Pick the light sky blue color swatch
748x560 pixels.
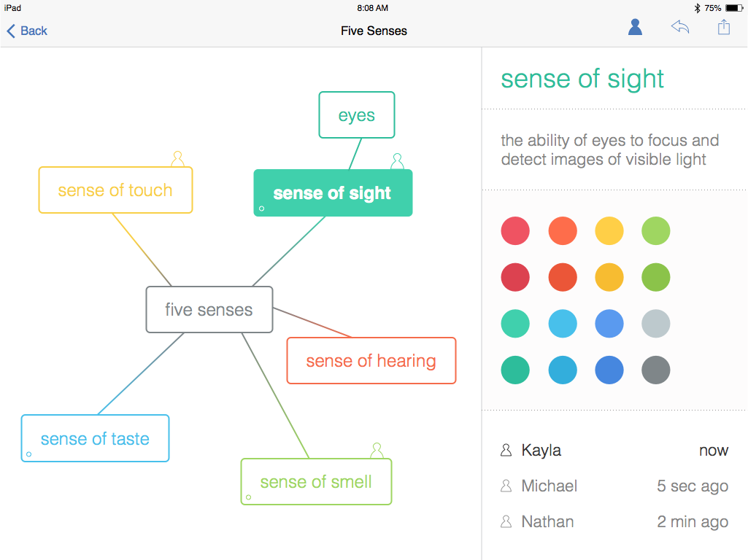[563, 324]
